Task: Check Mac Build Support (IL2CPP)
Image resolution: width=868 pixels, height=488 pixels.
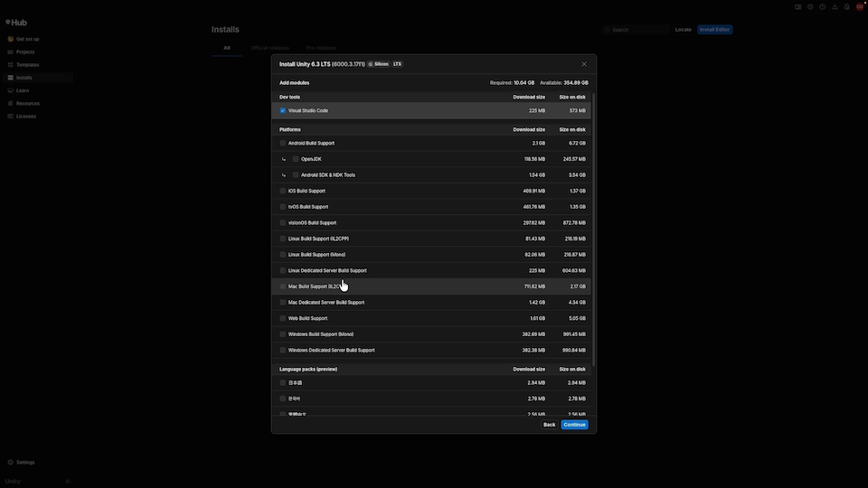Action: click(283, 286)
